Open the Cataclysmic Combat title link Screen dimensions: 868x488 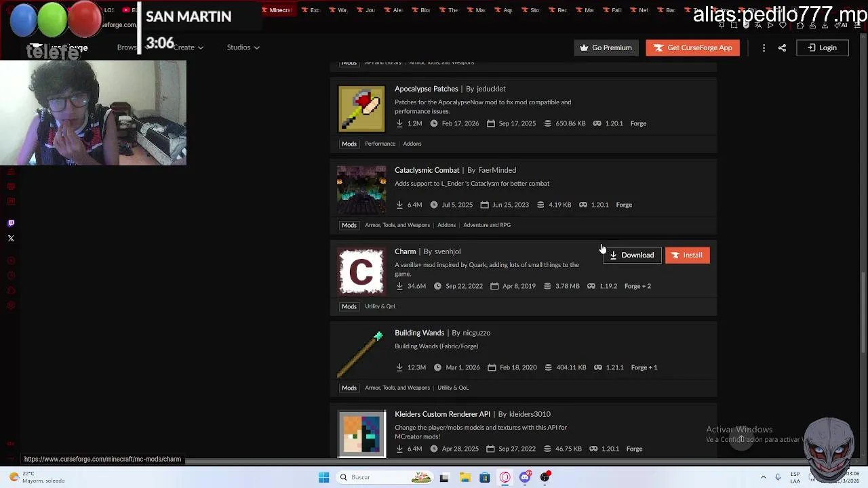click(427, 170)
